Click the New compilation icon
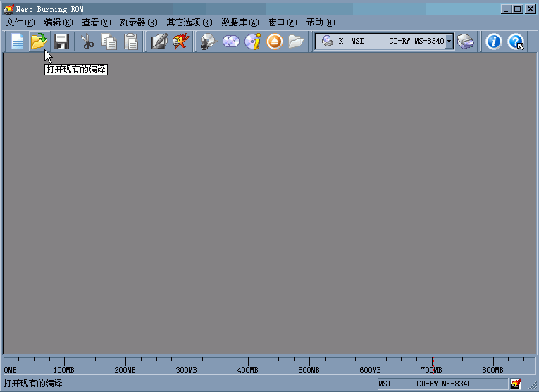This screenshot has height=392, width=539. tap(16, 42)
